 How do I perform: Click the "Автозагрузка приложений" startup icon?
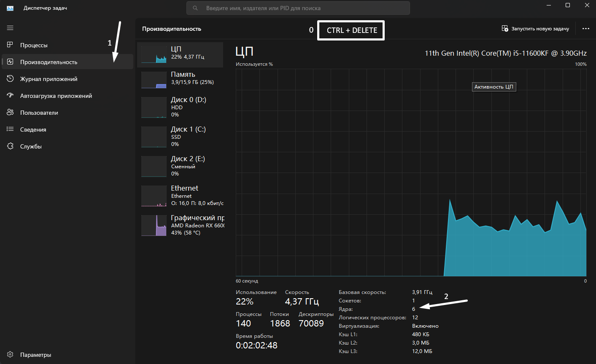click(x=11, y=95)
